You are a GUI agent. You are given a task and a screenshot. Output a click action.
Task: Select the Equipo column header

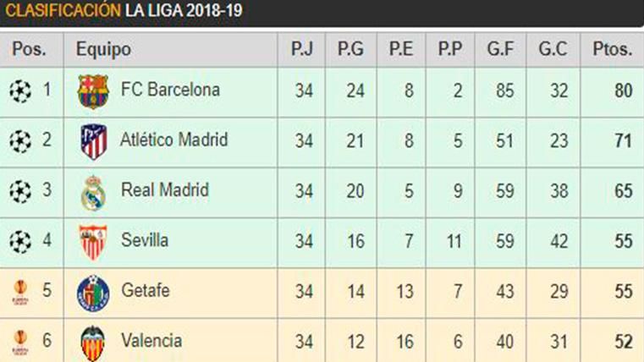point(103,49)
